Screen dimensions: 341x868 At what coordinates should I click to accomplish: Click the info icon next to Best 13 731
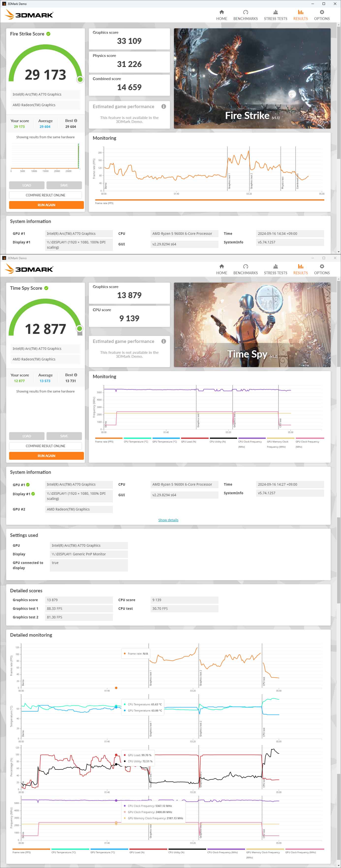(75, 375)
